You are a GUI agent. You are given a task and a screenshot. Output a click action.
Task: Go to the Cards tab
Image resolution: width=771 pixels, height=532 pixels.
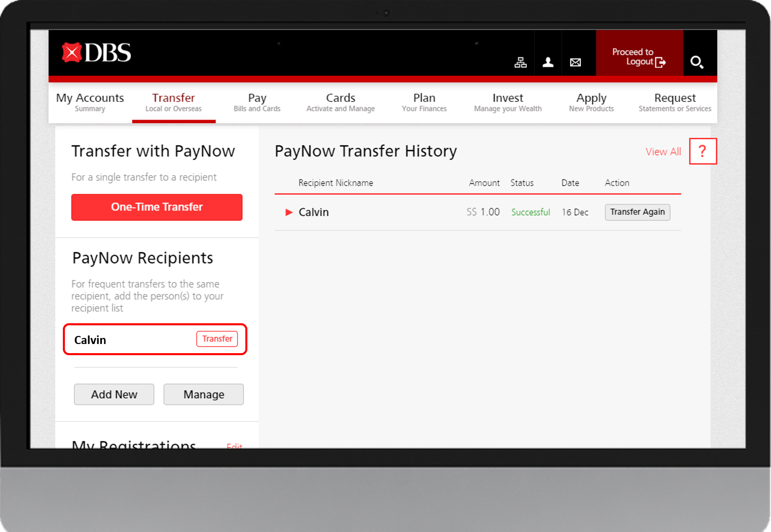coord(340,101)
